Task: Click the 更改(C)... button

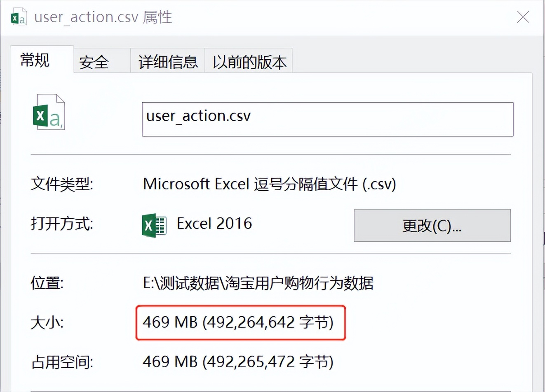Action: click(x=432, y=225)
